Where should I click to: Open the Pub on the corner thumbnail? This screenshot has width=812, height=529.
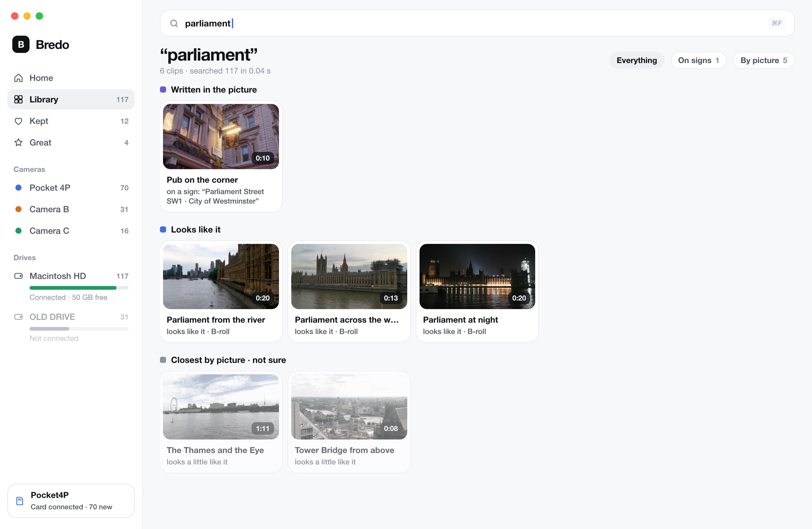point(221,137)
